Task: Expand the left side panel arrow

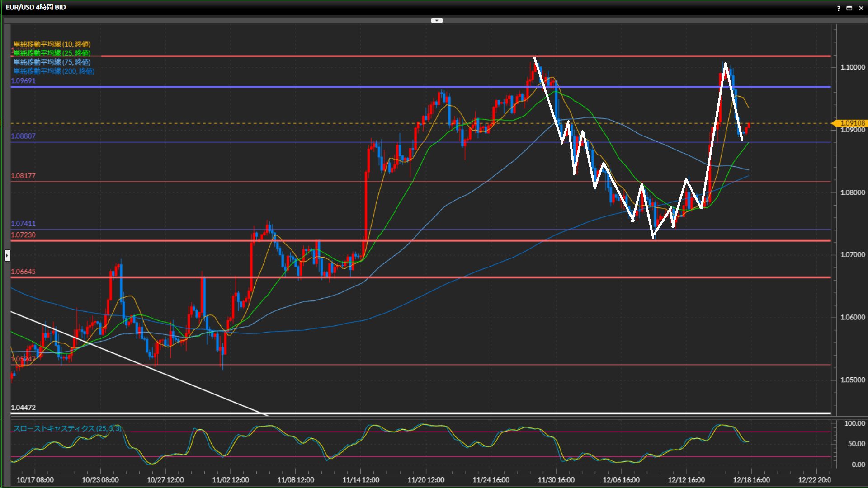Action: pyautogui.click(x=7, y=255)
